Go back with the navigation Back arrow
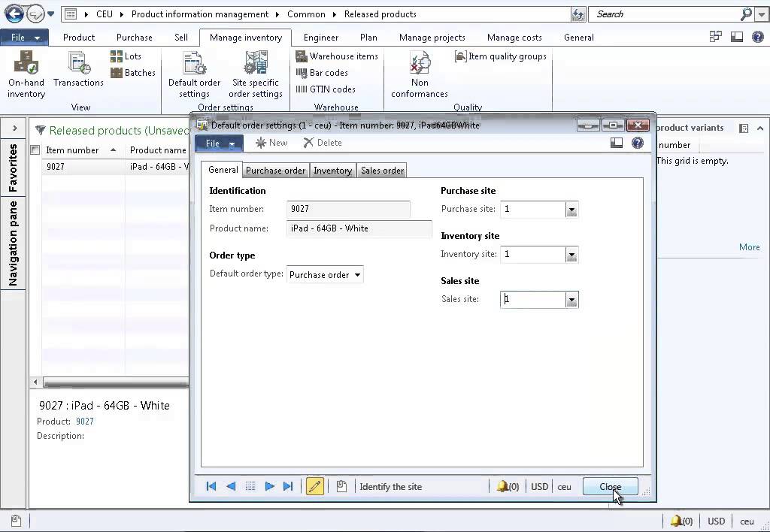This screenshot has height=532, width=770. click(14, 14)
